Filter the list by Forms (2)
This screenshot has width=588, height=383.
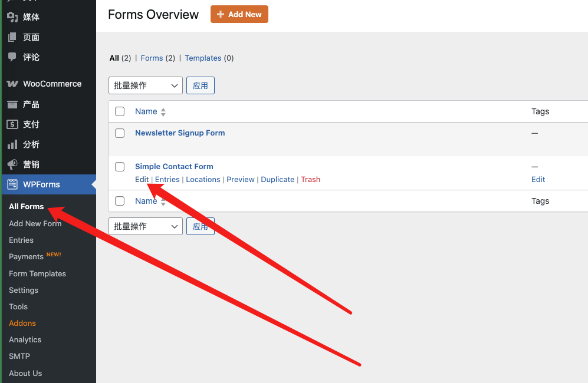158,58
